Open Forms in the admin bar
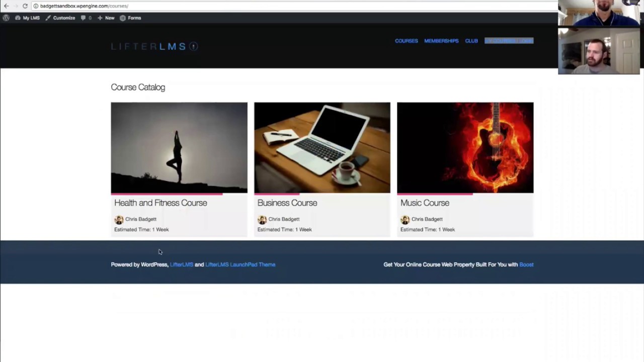The image size is (644, 362). click(x=131, y=18)
